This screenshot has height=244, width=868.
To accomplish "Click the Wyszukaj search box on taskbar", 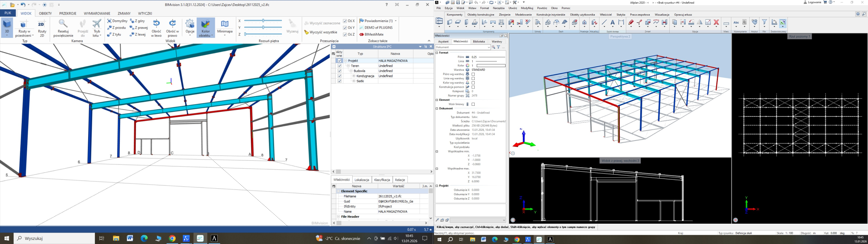I will (54, 239).
